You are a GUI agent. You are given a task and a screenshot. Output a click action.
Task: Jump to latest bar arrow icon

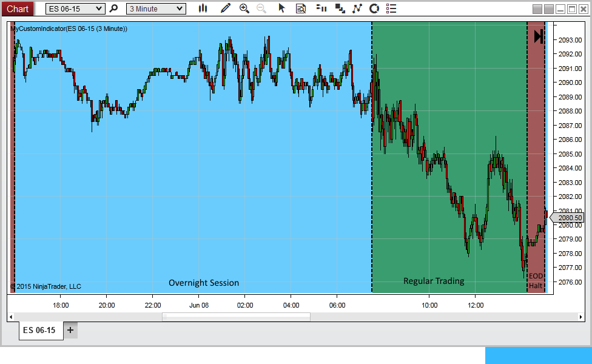[539, 36]
